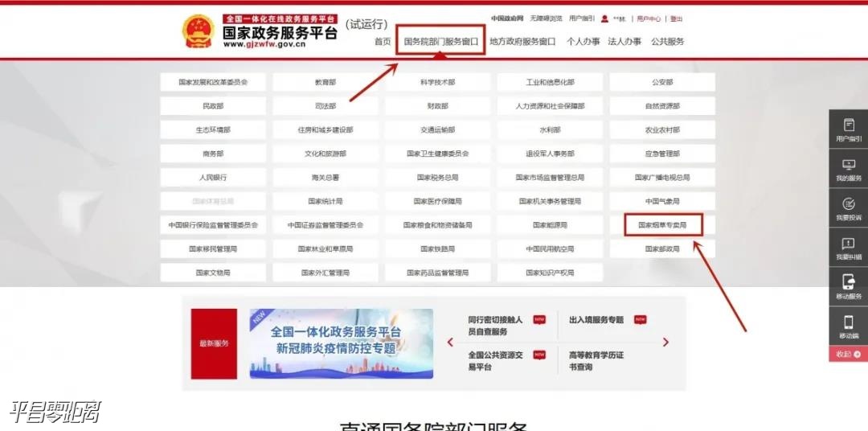Select 财政部
This screenshot has height=431, width=868.
coord(438,106)
